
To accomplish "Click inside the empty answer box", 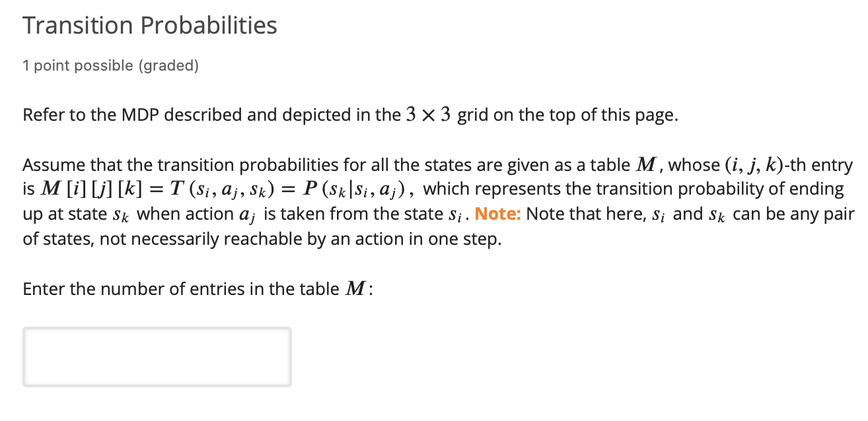I will coord(157,356).
